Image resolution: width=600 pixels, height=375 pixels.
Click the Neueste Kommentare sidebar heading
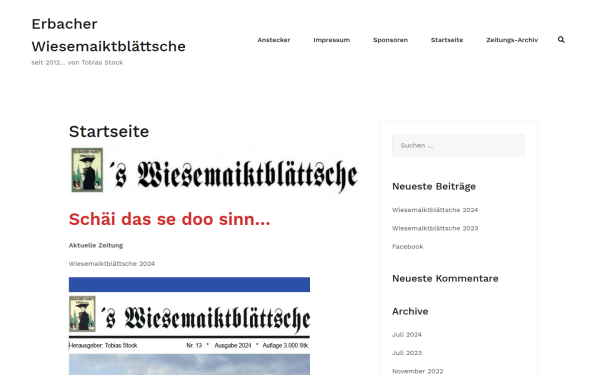[x=445, y=279]
